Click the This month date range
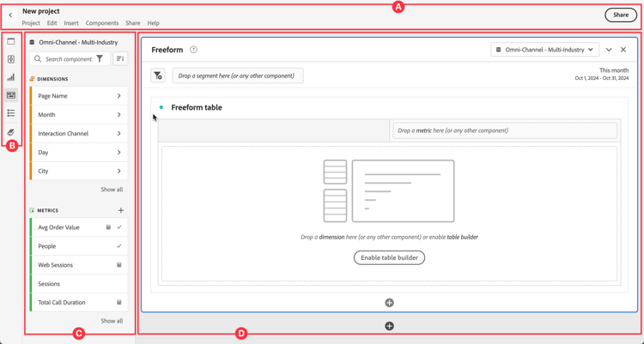Viewport: 644px width, 344px height. click(x=602, y=74)
